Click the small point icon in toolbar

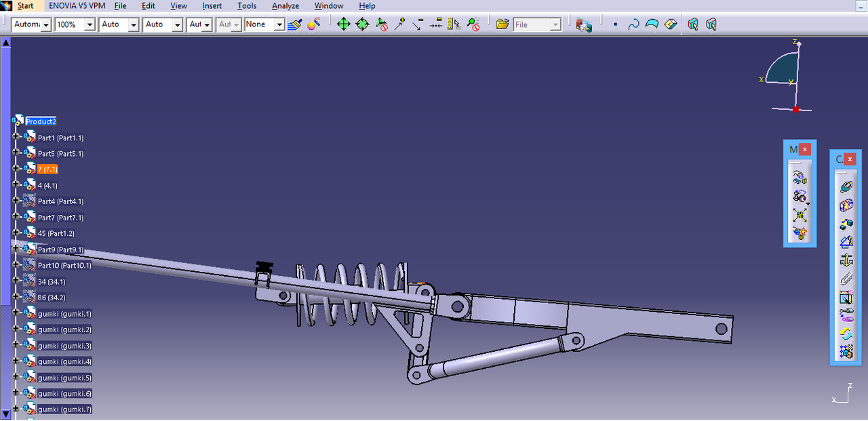coord(615,24)
